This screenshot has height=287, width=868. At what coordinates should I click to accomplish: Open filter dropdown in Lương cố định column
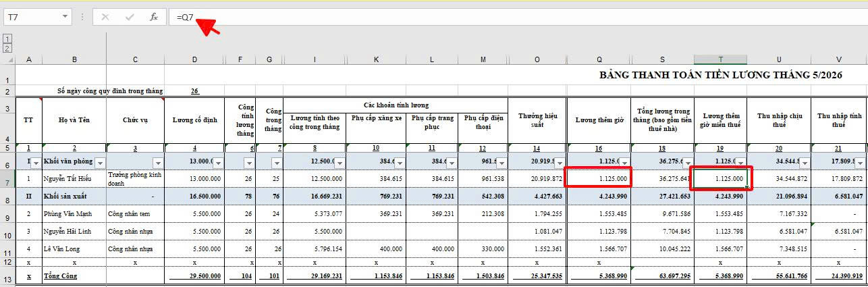219,162
